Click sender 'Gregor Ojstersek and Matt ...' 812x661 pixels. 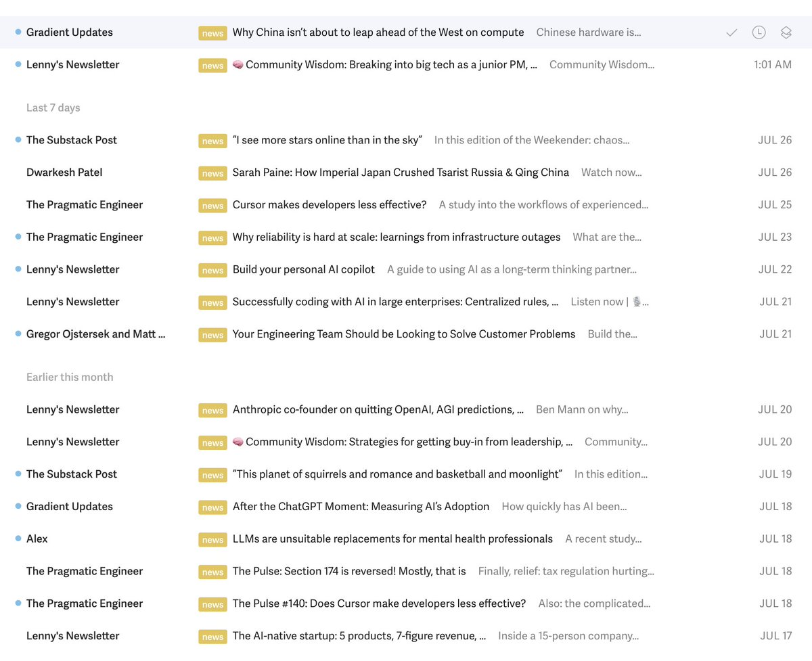96,334
